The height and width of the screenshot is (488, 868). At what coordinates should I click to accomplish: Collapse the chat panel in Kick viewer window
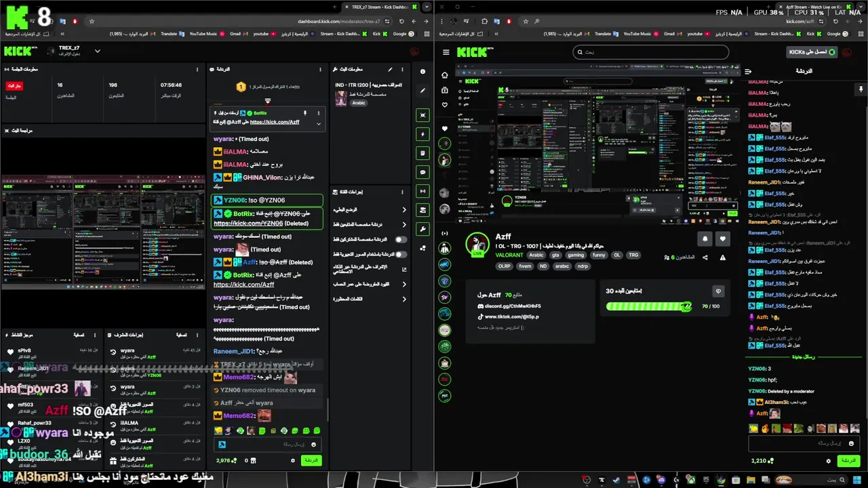coord(748,71)
